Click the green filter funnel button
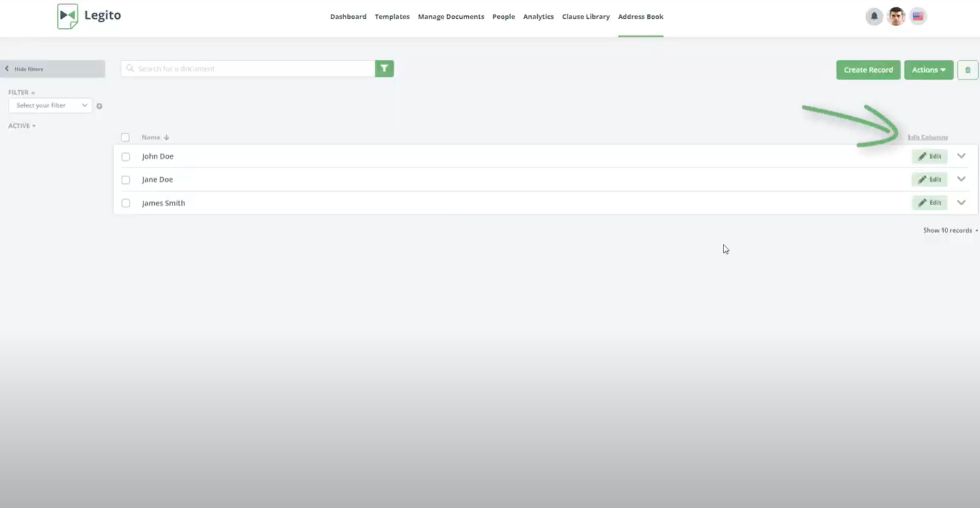The height and width of the screenshot is (508, 980). (x=384, y=68)
